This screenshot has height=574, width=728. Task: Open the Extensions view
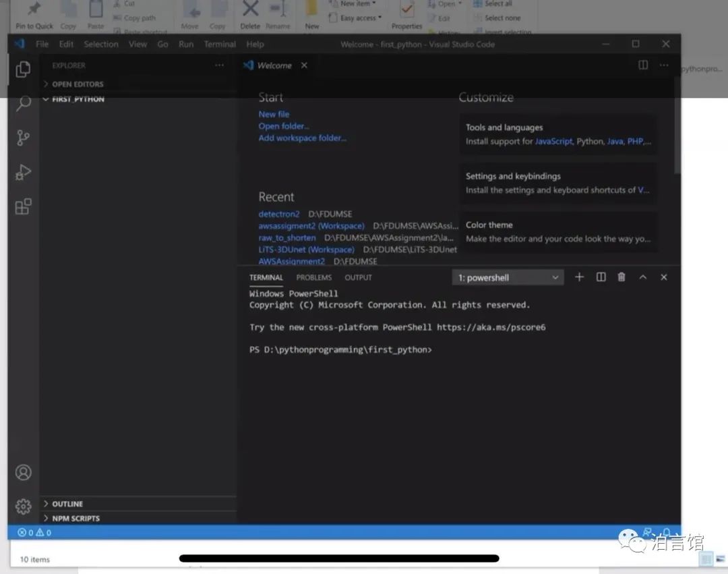point(23,206)
